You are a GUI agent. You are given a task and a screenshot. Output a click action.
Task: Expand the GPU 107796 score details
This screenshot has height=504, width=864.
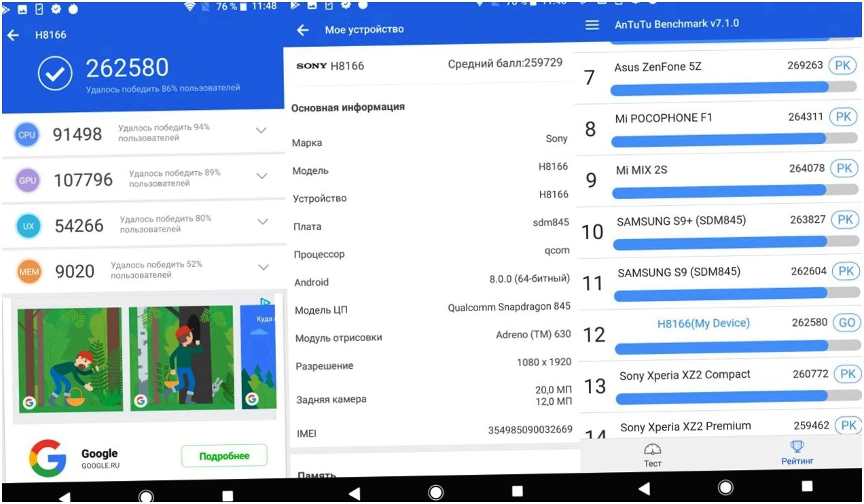pyautogui.click(x=262, y=176)
